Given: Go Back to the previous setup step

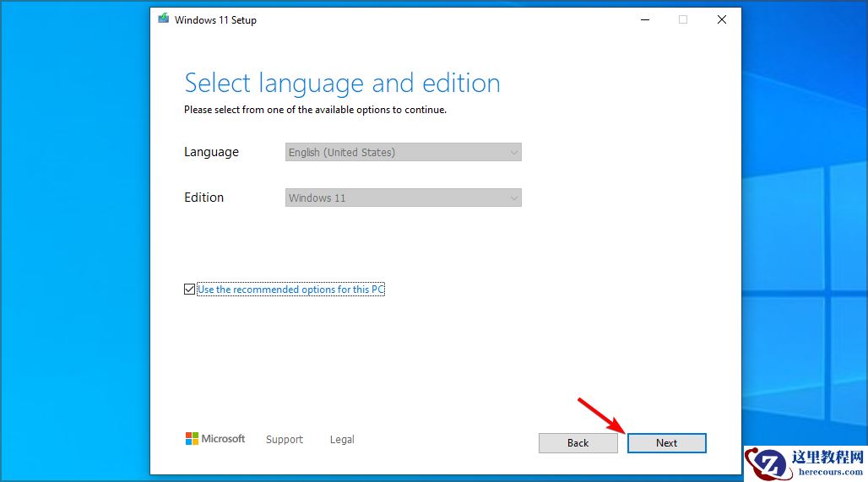Looking at the screenshot, I should coord(578,442).
